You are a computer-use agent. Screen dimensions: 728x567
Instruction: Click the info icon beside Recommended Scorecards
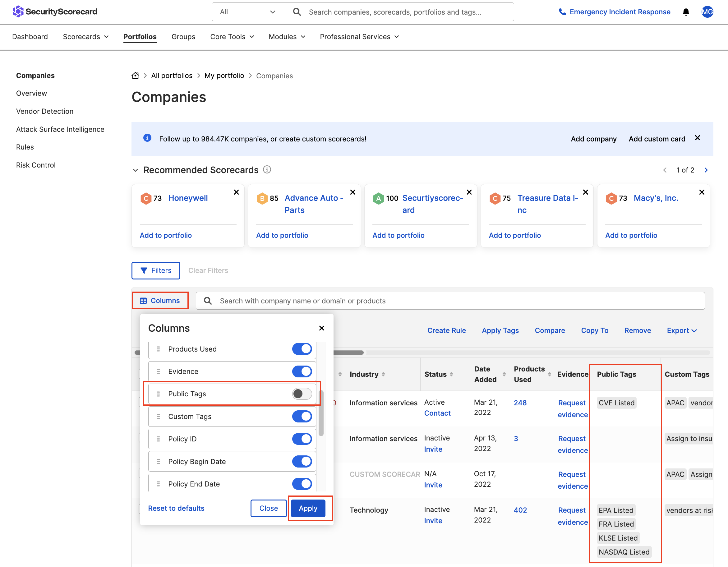point(267,170)
